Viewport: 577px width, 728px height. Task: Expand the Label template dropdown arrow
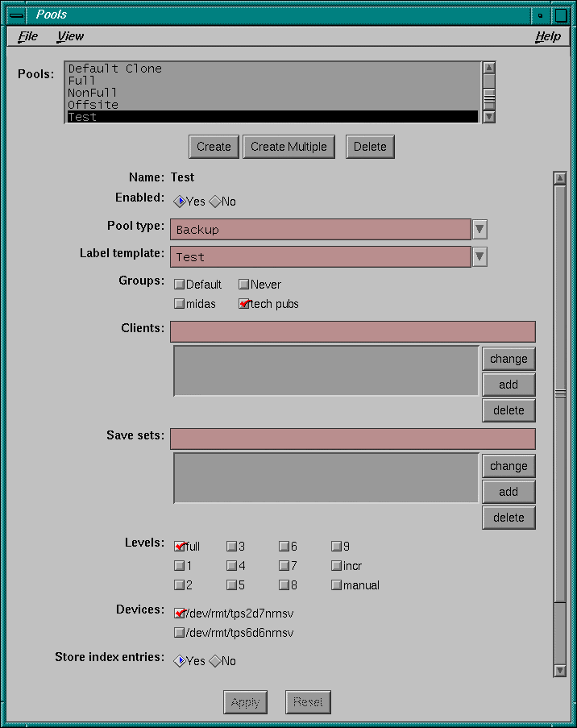pyautogui.click(x=479, y=256)
